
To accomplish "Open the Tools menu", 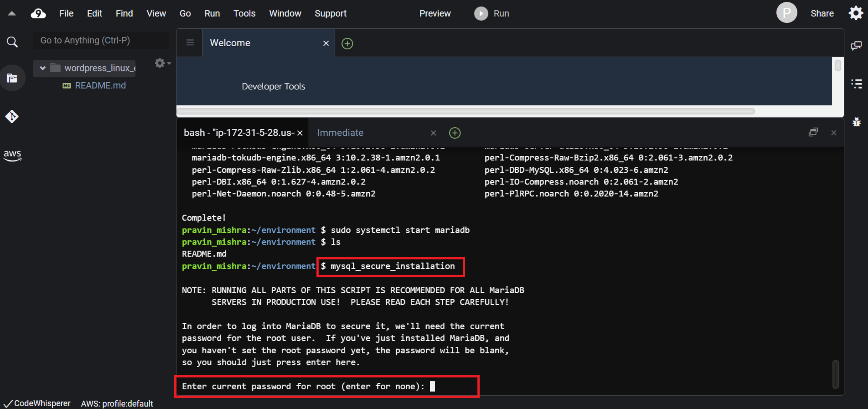I will 244,13.
